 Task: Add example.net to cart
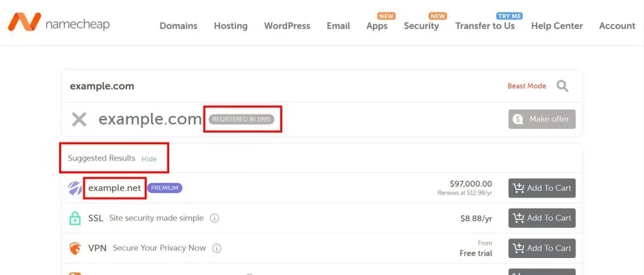[541, 188]
